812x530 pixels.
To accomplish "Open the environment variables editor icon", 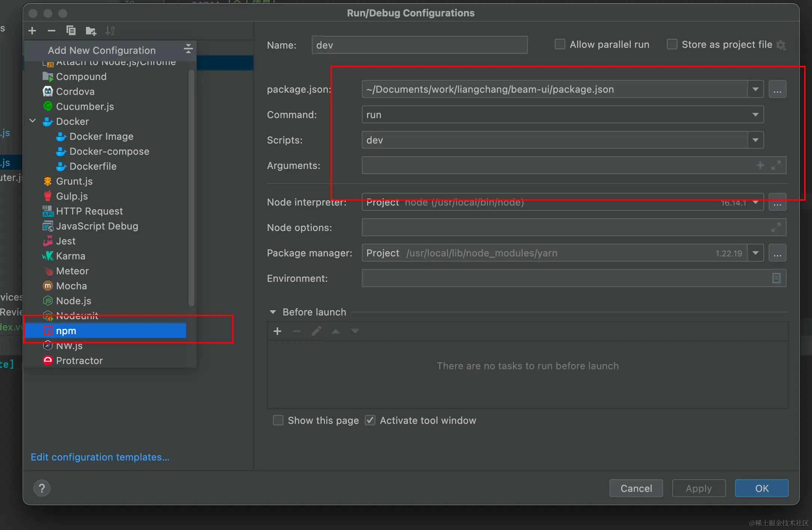I will [776, 278].
